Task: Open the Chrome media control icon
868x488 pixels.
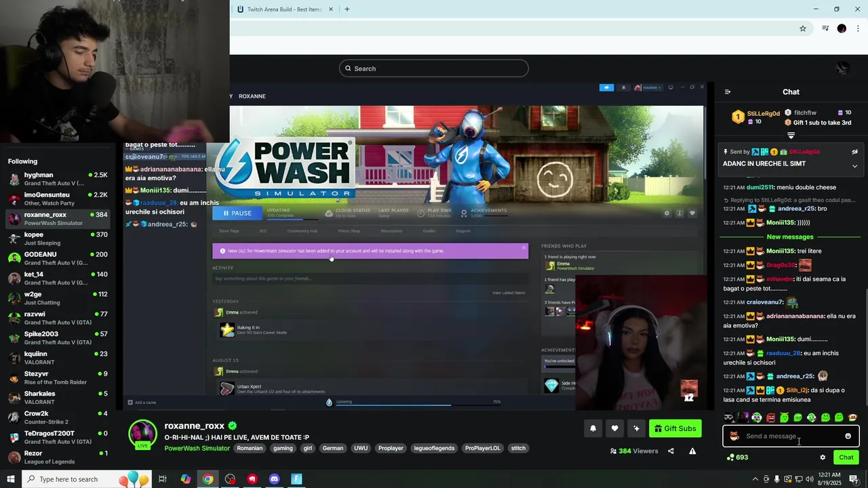Action: click(x=825, y=28)
